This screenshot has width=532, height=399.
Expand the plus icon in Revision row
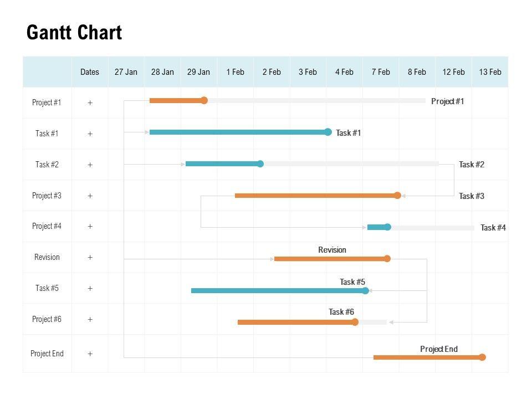pos(90,257)
